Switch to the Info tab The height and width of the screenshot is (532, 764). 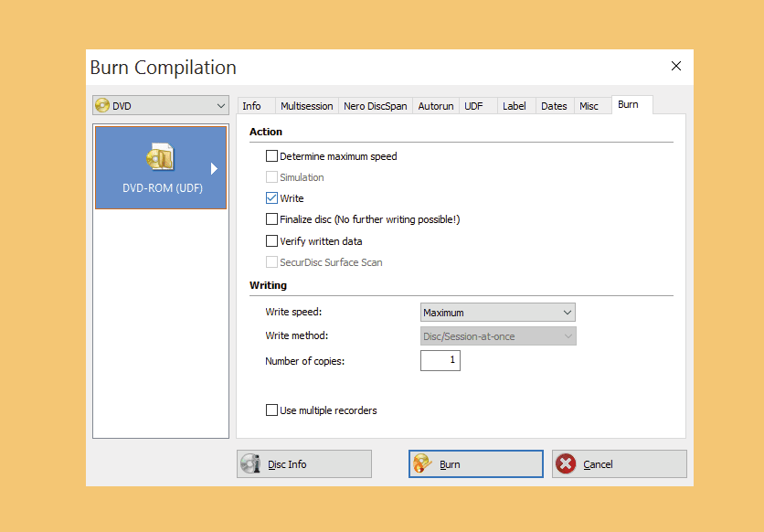click(x=256, y=106)
